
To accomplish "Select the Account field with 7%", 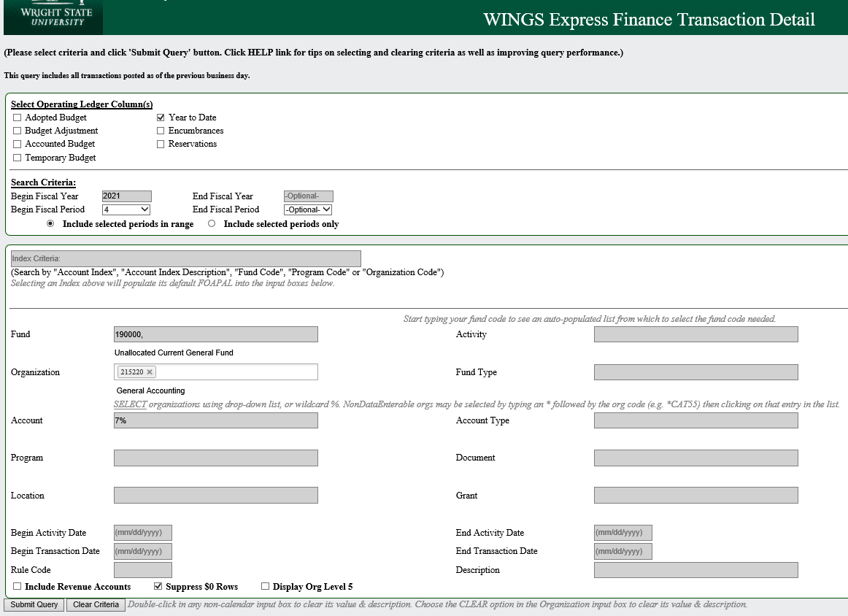I will (x=216, y=420).
